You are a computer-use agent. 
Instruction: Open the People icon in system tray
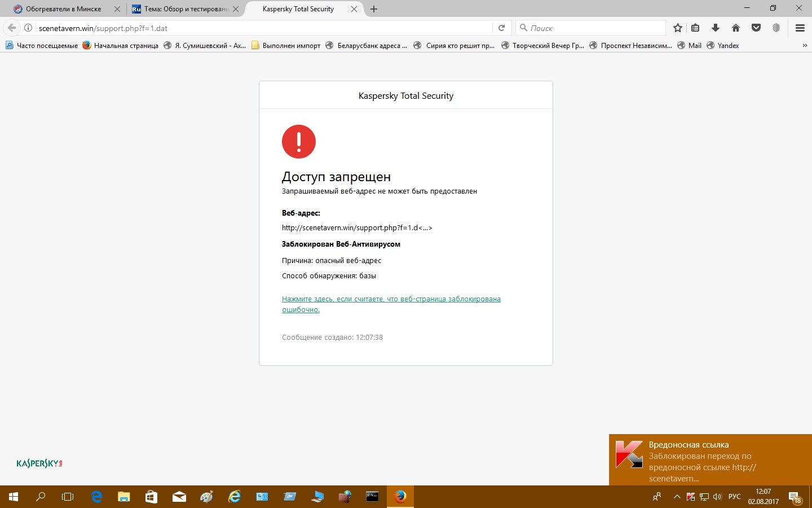click(x=657, y=497)
